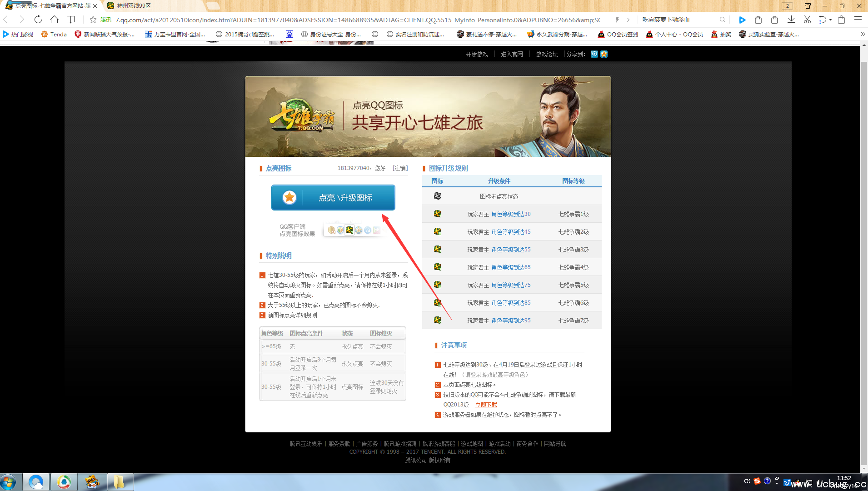Click the Sogou input method tray icon
Viewport: 868px width, 491px height.
click(757, 481)
